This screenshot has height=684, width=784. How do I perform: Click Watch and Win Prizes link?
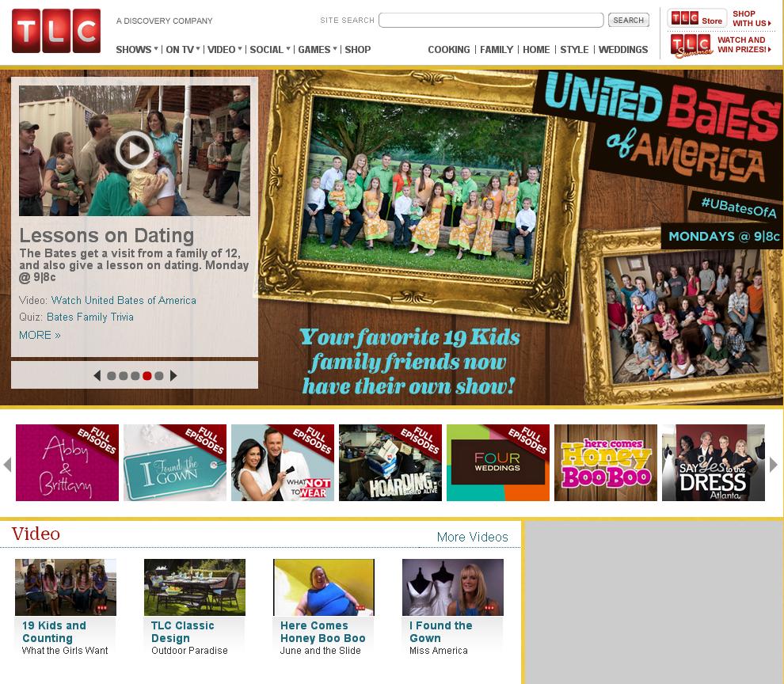[744, 44]
